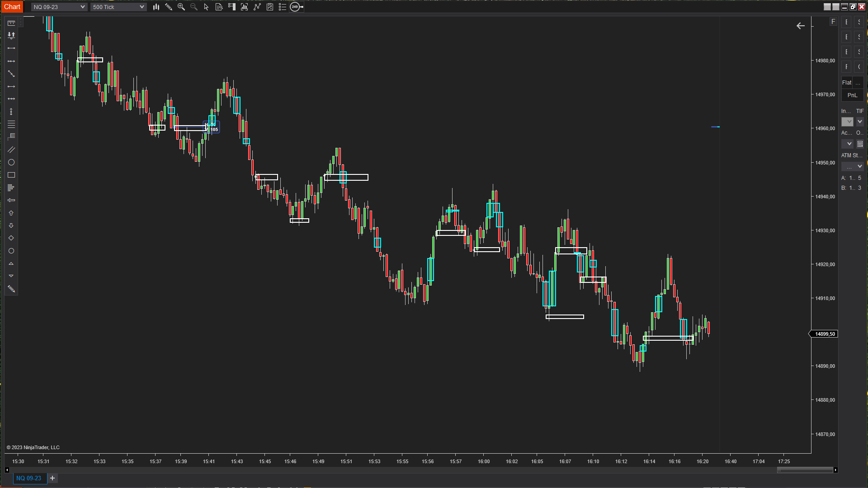This screenshot has height=488, width=868.
Task: Click the scrollbar right arrow
Action: point(835,470)
